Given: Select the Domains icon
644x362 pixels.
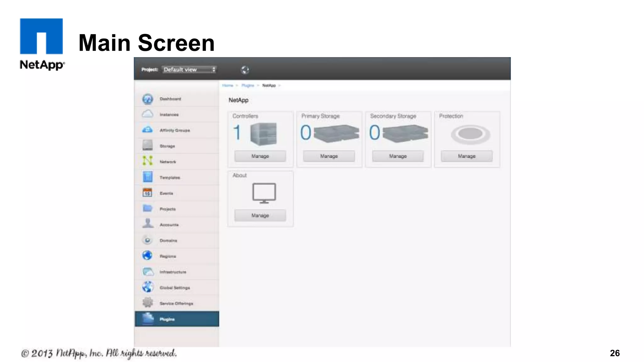Looking at the screenshot, I should pyautogui.click(x=147, y=240).
